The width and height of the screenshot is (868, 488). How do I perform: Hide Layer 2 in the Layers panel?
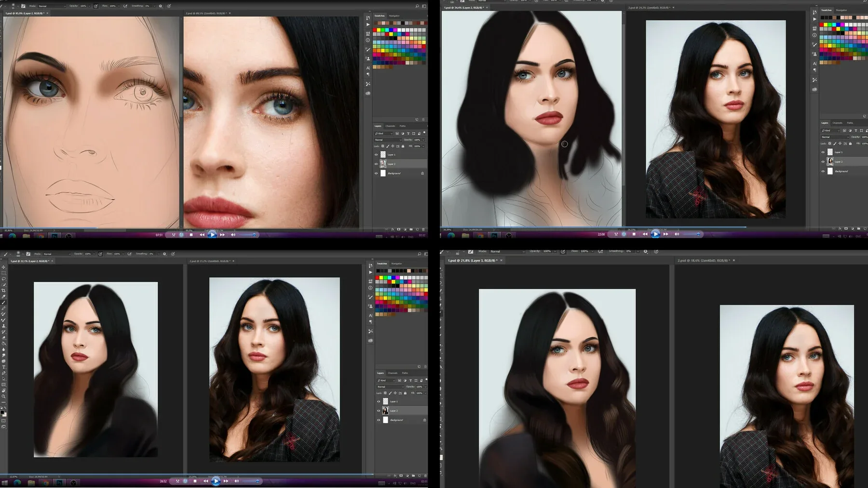pos(379,411)
